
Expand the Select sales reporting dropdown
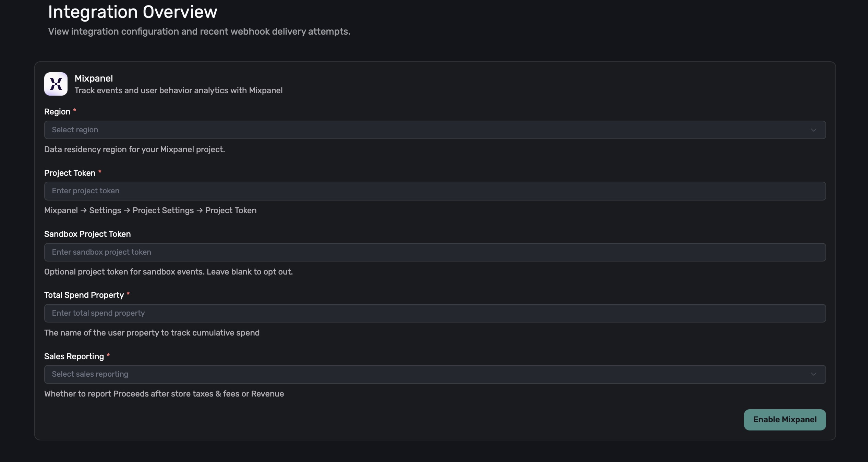click(x=434, y=374)
